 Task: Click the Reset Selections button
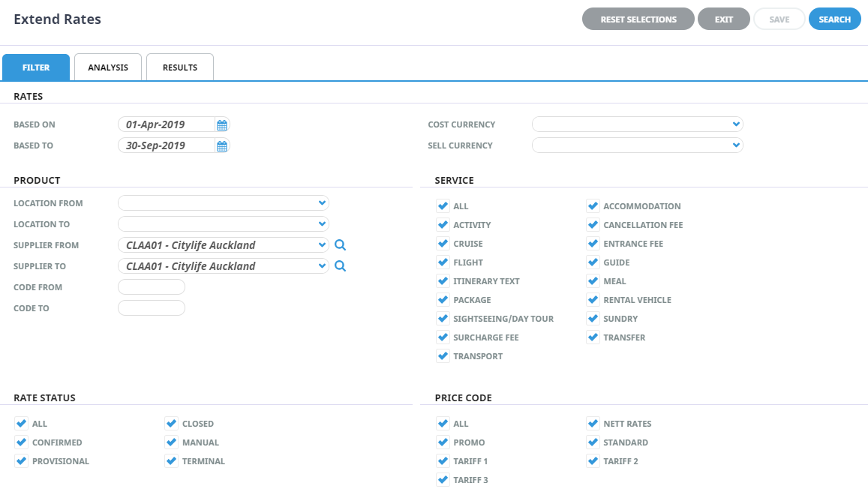coord(638,19)
